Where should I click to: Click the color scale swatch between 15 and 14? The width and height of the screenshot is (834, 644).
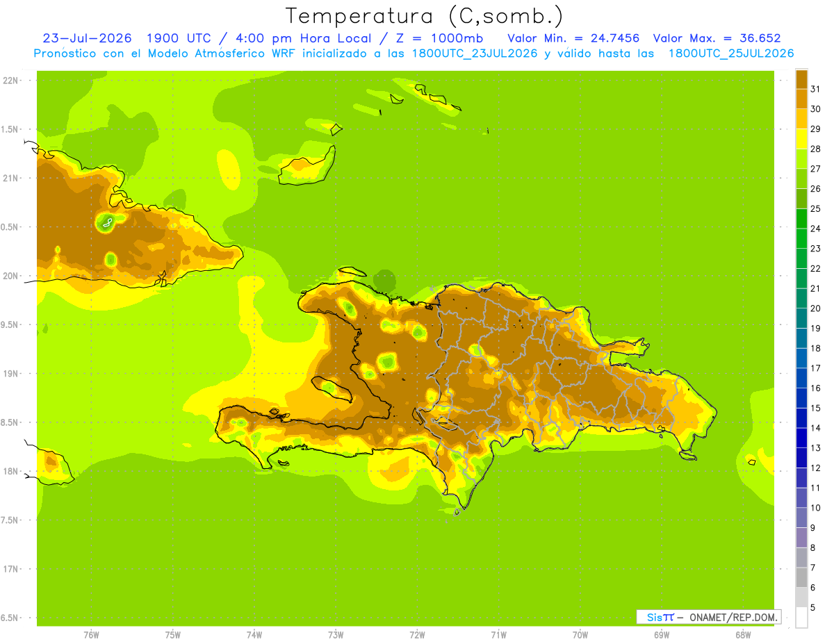(x=801, y=418)
